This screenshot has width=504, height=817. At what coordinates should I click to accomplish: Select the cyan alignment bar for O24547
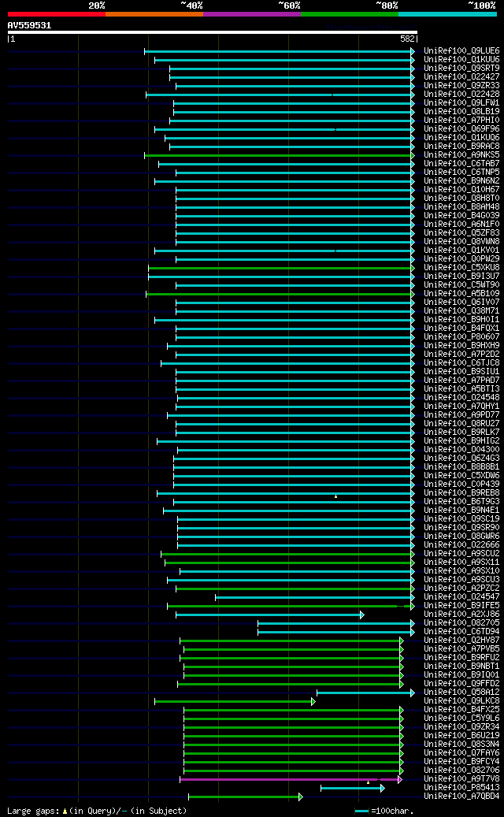coord(313,597)
